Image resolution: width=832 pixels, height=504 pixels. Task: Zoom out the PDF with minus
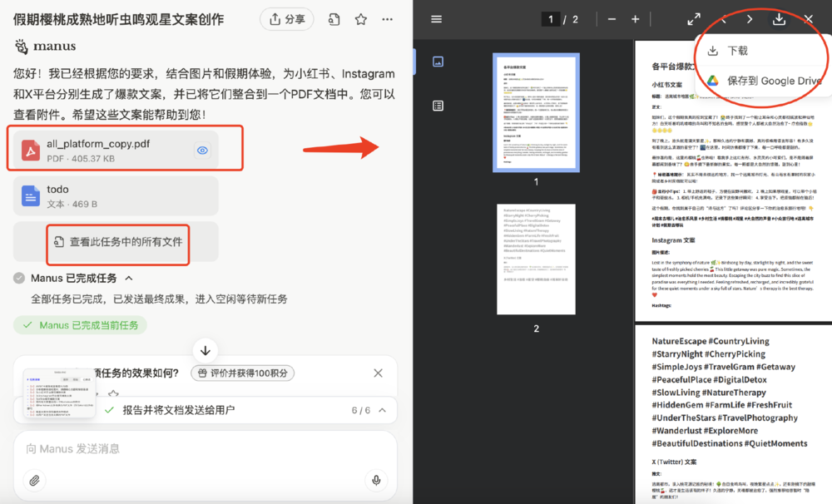[612, 19]
